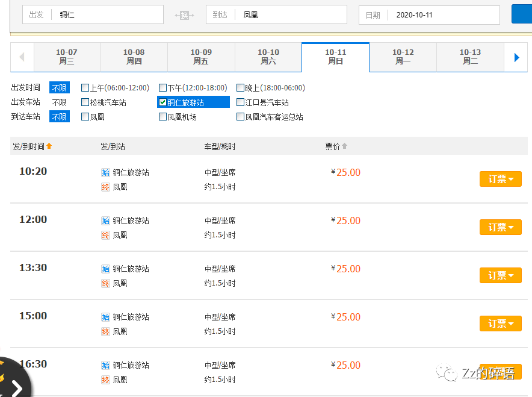Check the 晚上(18:00-06:00) time filter

coord(240,88)
